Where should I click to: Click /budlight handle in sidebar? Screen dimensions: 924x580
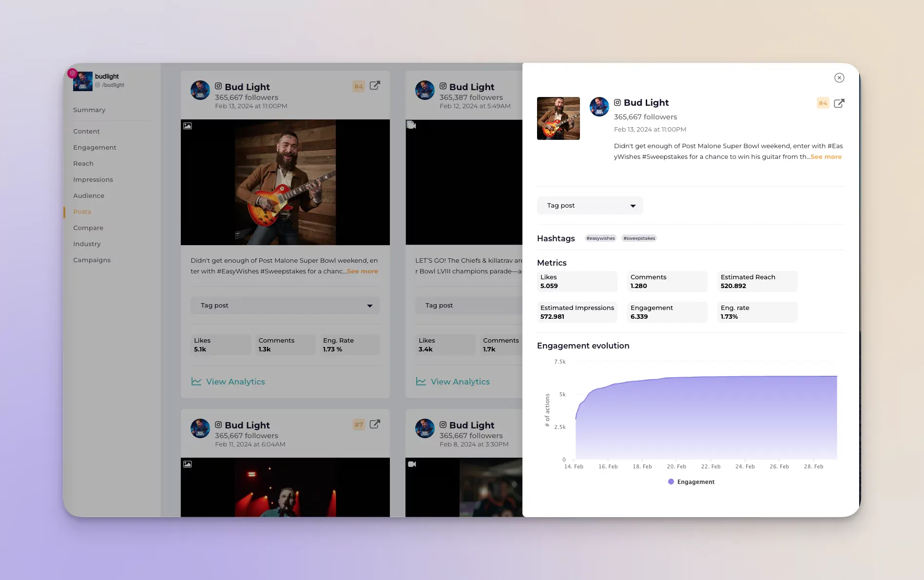point(110,85)
